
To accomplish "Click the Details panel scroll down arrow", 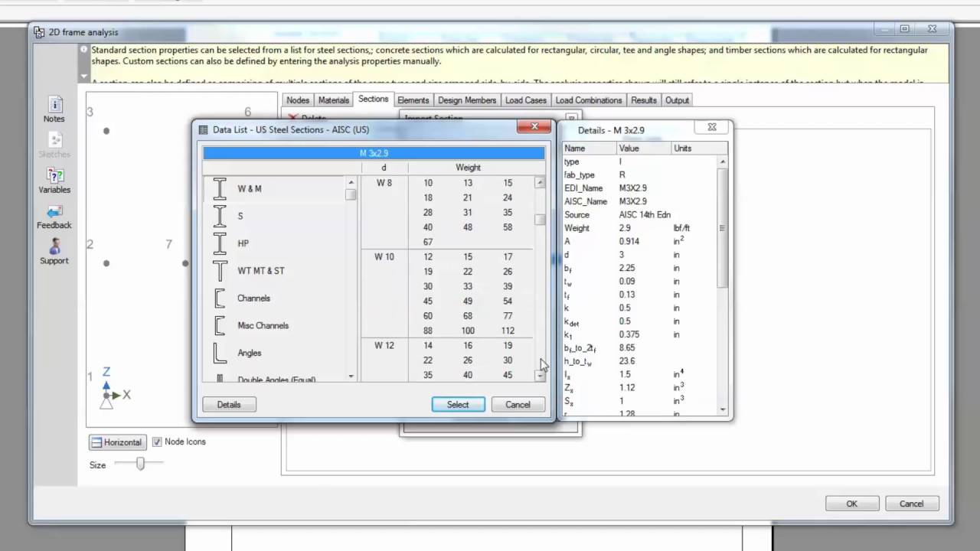I will click(723, 409).
